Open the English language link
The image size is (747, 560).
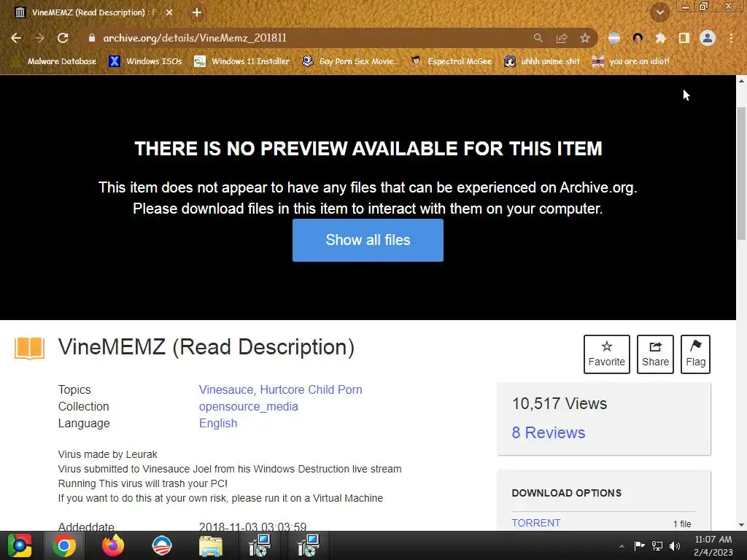[x=217, y=424]
